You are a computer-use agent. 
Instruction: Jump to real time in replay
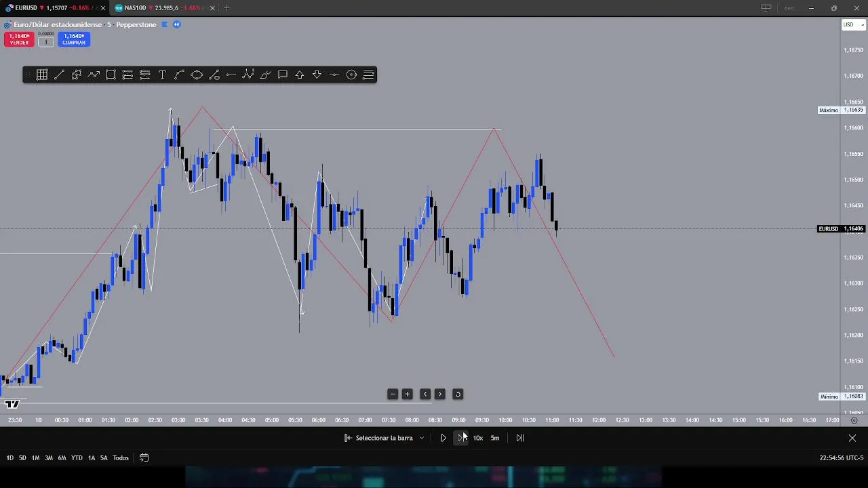(520, 438)
